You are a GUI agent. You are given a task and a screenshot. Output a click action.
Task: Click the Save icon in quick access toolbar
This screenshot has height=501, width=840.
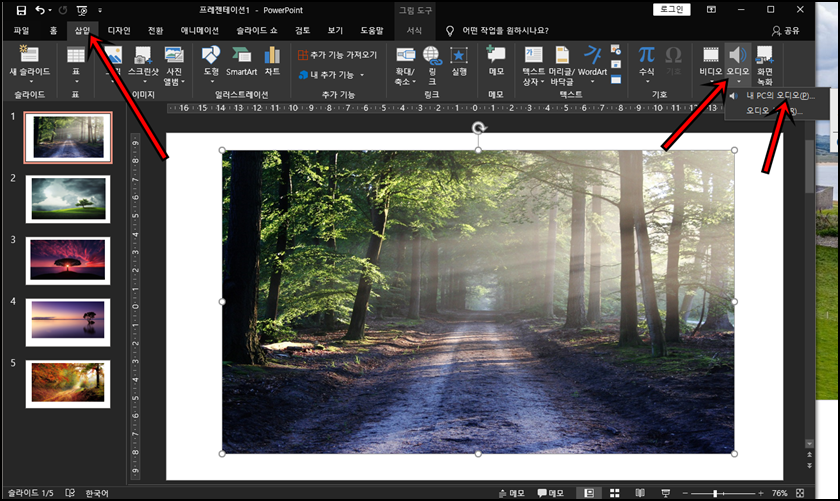[21, 10]
